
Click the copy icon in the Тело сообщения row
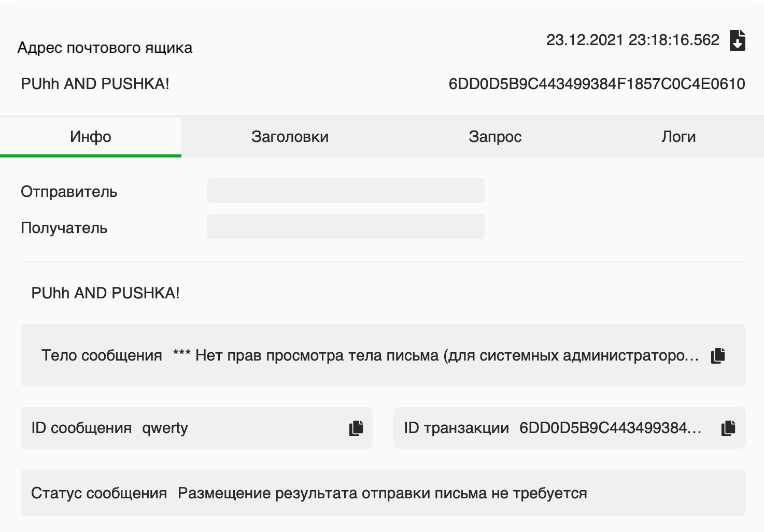pos(717,355)
